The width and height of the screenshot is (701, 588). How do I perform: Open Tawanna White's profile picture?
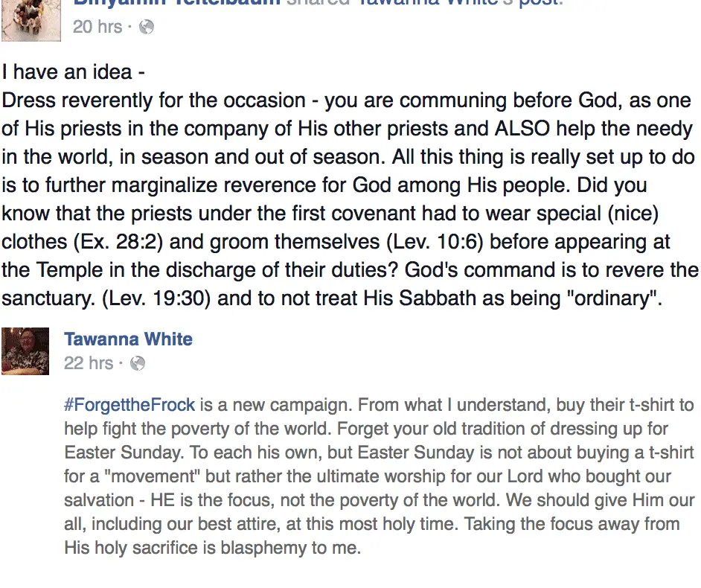[x=25, y=351]
